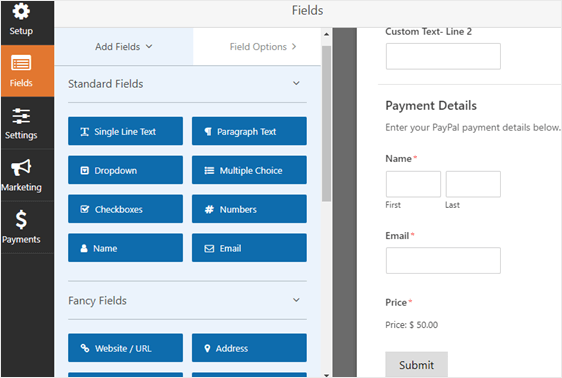Add a Website / URL field

click(125, 348)
